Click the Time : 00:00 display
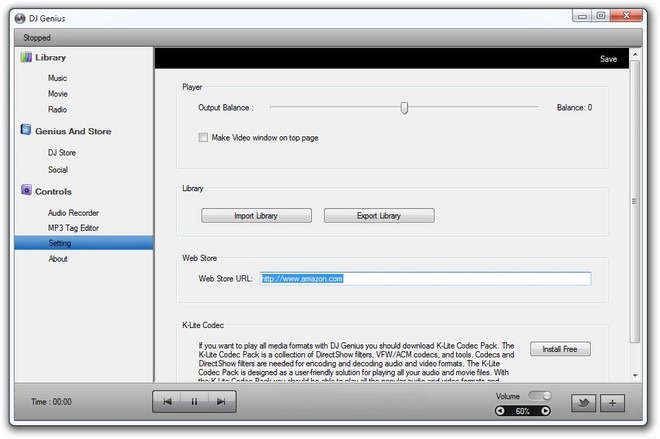660x439 pixels. pyautogui.click(x=51, y=402)
